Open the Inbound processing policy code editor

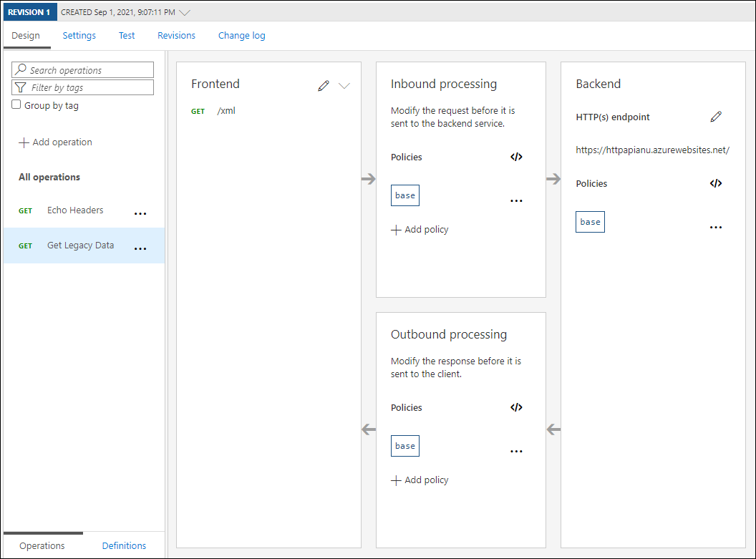pos(516,157)
